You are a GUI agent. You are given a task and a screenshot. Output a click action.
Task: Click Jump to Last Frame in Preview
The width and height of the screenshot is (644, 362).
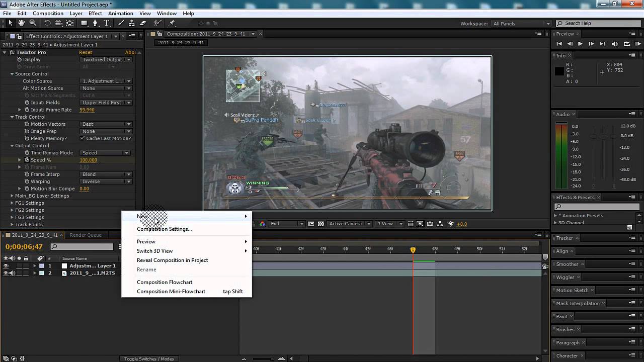tap(602, 44)
